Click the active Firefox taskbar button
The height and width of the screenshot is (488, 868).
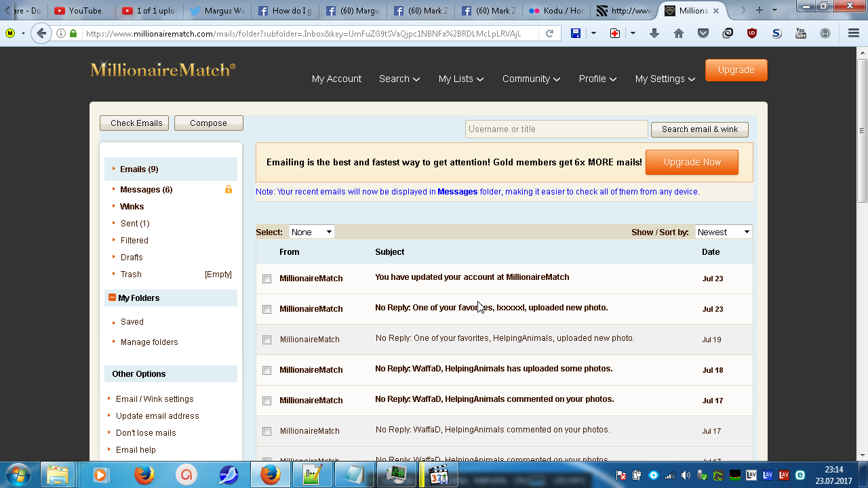coord(270,474)
